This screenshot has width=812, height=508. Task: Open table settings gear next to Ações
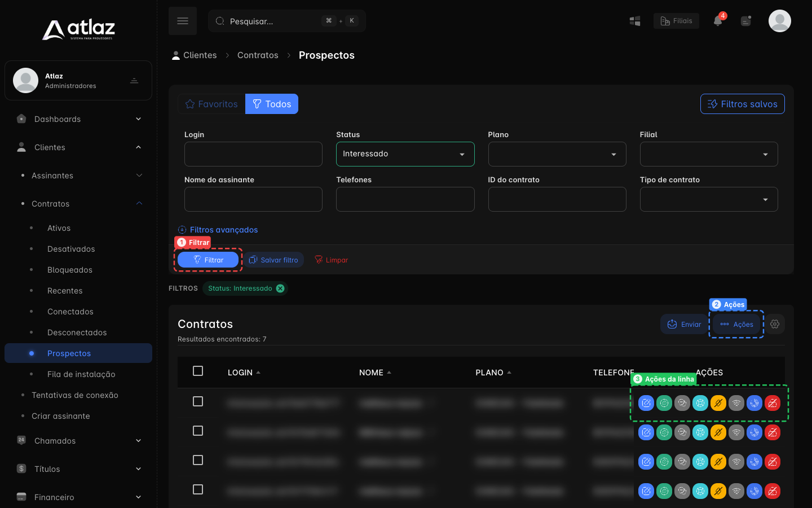775,324
